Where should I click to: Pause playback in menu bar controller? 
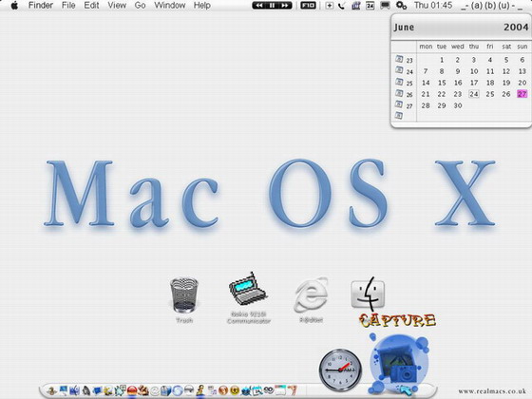tap(272, 6)
